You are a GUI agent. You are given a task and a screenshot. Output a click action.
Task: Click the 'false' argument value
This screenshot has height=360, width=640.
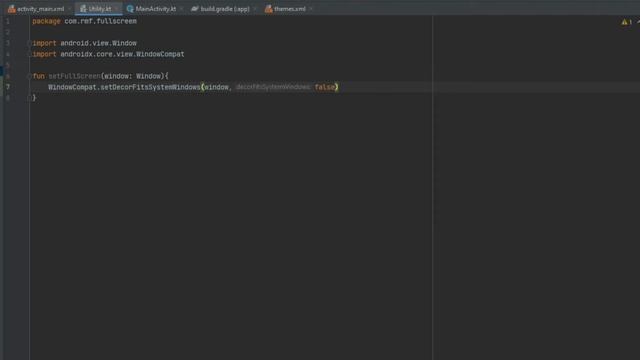(x=324, y=87)
